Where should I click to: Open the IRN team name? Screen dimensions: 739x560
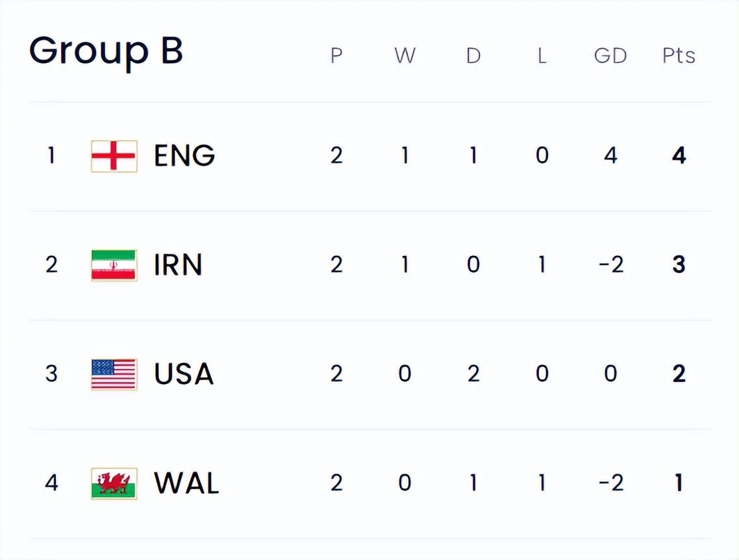178,265
